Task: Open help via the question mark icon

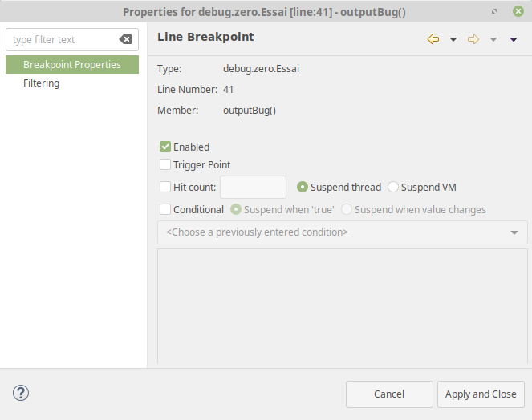Action: tap(21, 394)
